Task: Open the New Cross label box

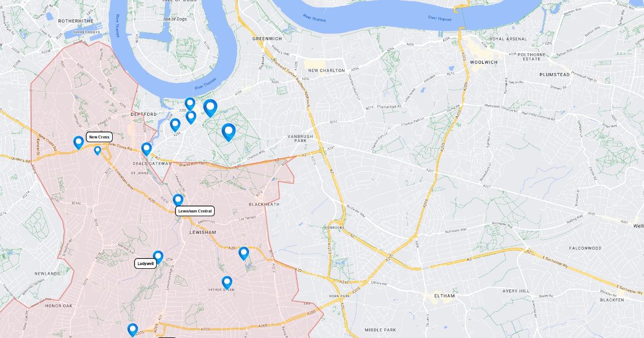Action: click(x=99, y=137)
